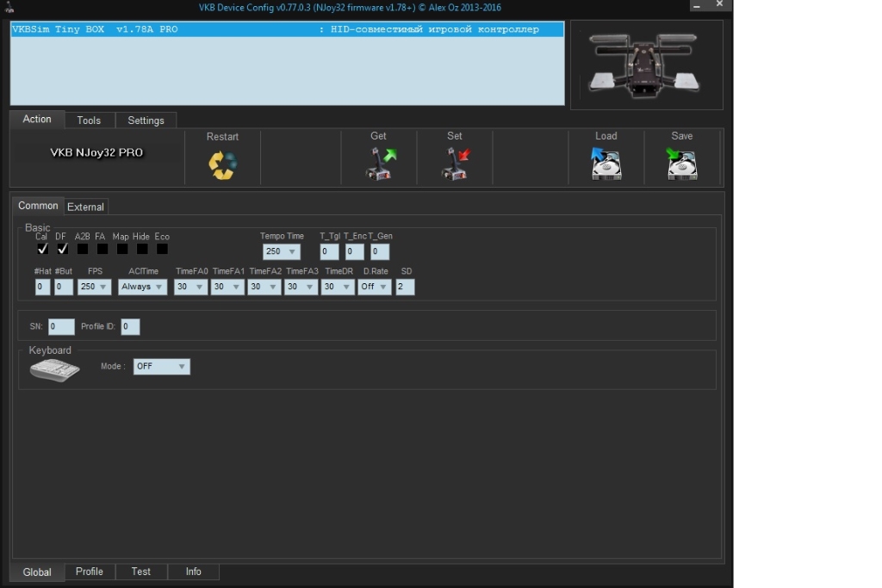Click the SN input field

coord(61,326)
